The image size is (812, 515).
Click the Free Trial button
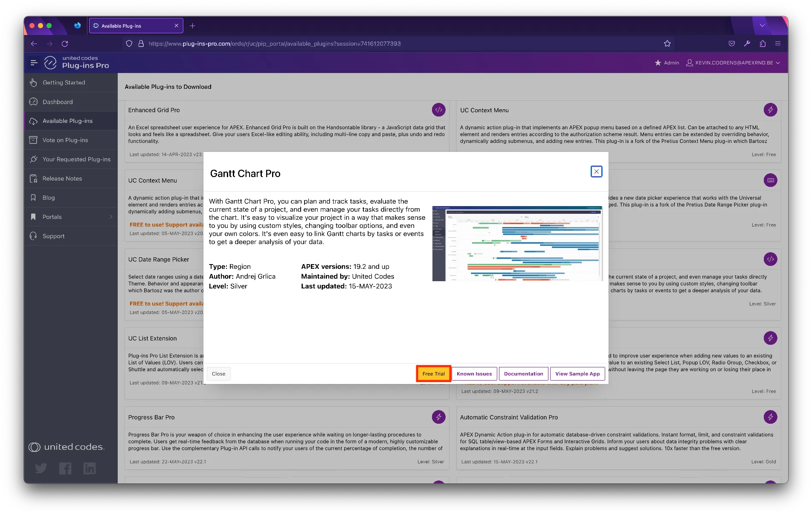pos(433,374)
